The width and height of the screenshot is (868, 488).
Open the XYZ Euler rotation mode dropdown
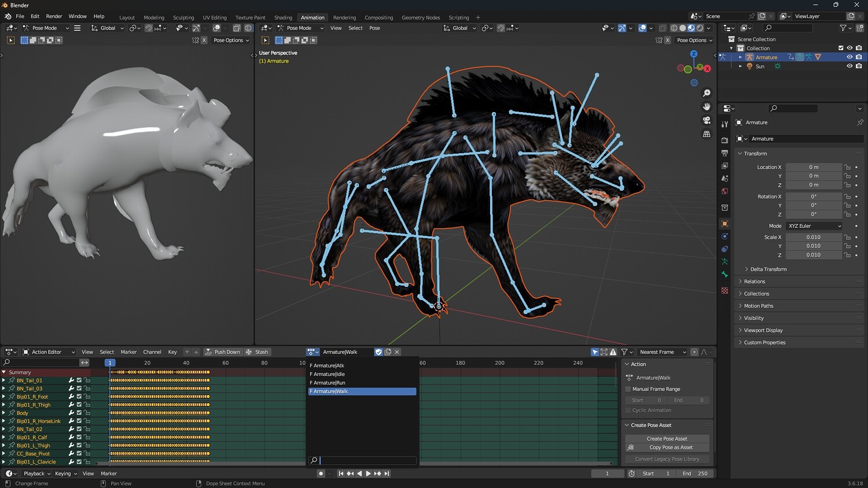(814, 226)
